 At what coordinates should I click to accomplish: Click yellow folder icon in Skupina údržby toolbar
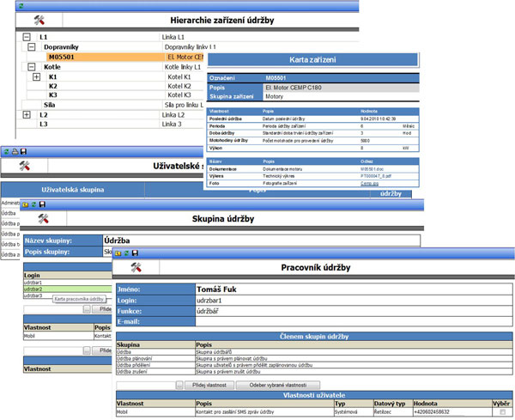(x=25, y=204)
